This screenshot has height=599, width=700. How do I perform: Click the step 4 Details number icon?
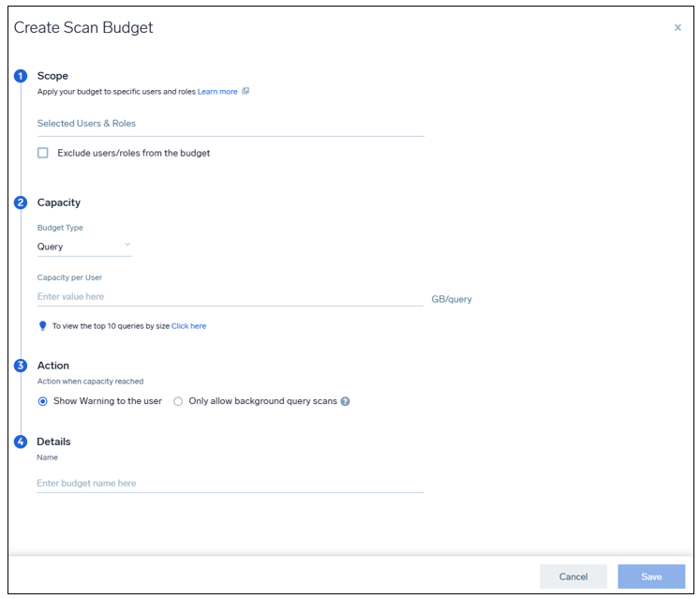[x=21, y=442]
